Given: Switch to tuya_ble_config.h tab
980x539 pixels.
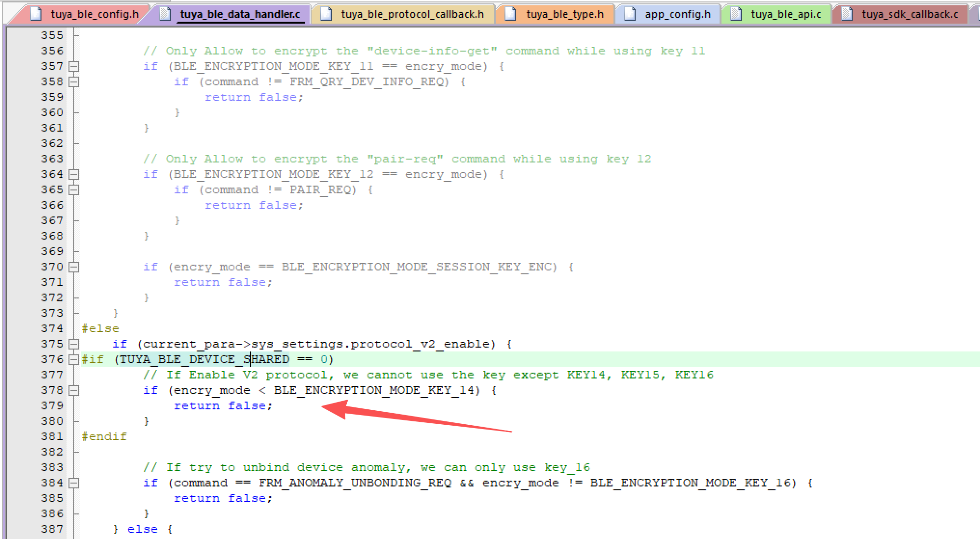Looking at the screenshot, I should click(95, 14).
